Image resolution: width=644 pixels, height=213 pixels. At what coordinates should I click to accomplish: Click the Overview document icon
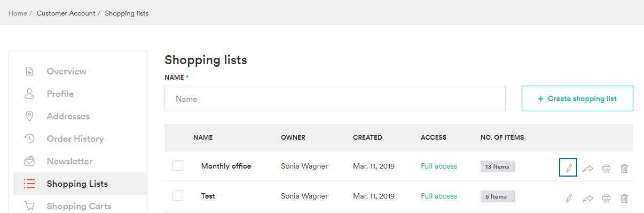pos(29,71)
